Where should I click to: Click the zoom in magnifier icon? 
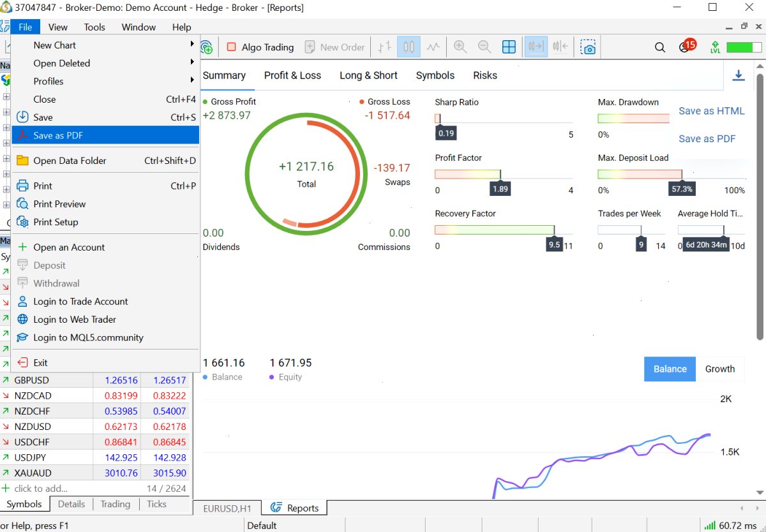coord(460,47)
